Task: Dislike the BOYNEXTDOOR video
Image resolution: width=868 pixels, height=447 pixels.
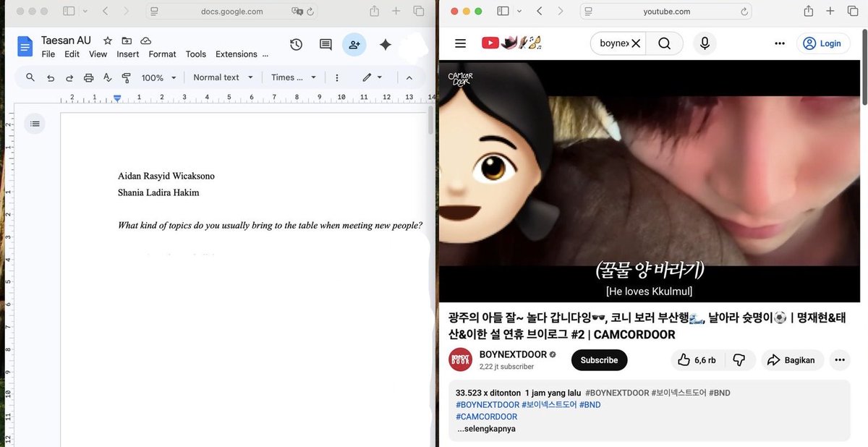Action: pos(739,359)
